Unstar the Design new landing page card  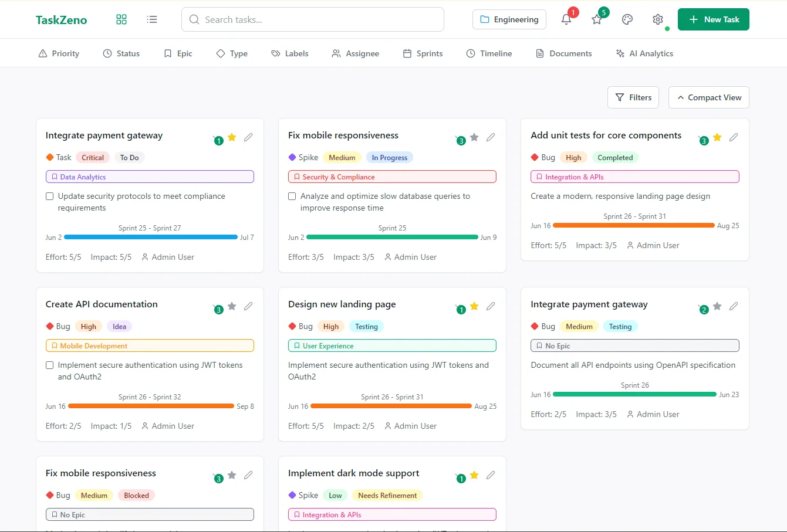474,306
